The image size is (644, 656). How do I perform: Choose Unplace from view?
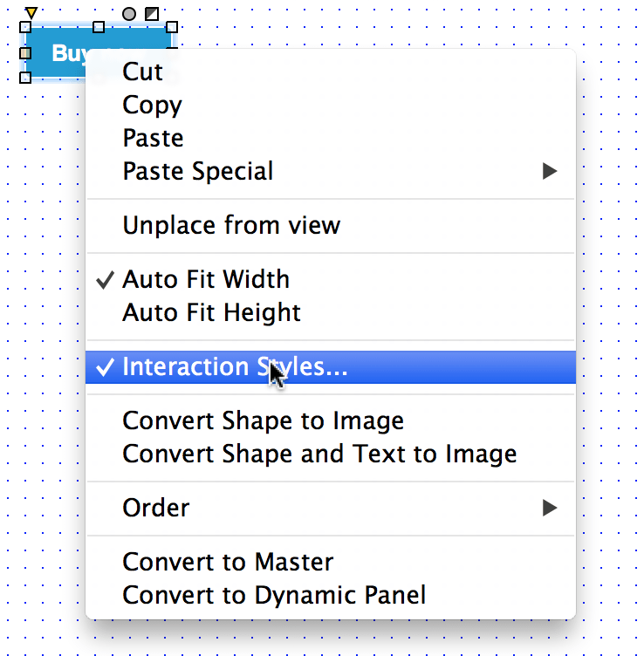tap(231, 225)
